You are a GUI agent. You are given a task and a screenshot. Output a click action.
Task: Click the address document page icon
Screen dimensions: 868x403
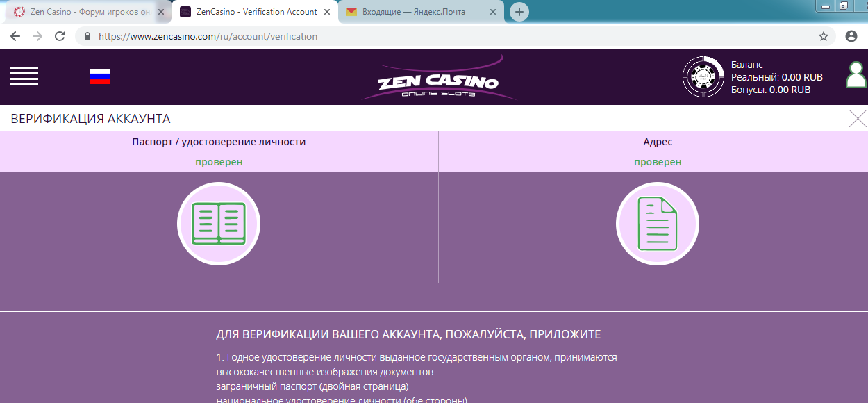(x=658, y=224)
